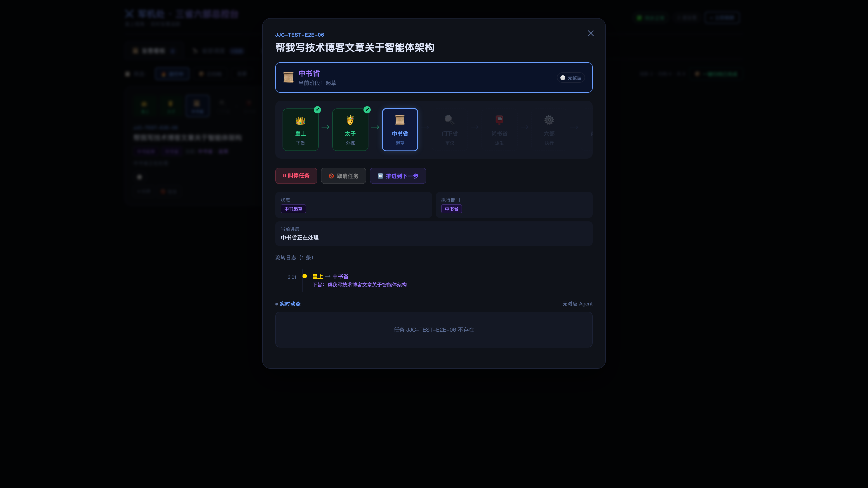This screenshot has width=868, height=488.
Task: Select the 皇上 crown stage icon
Action: click(x=300, y=120)
